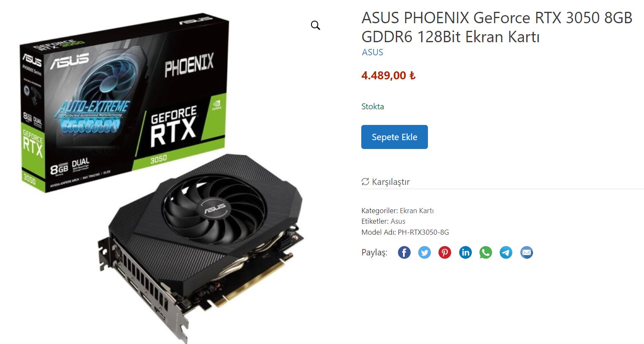Click the Stokta availability text

[373, 106]
